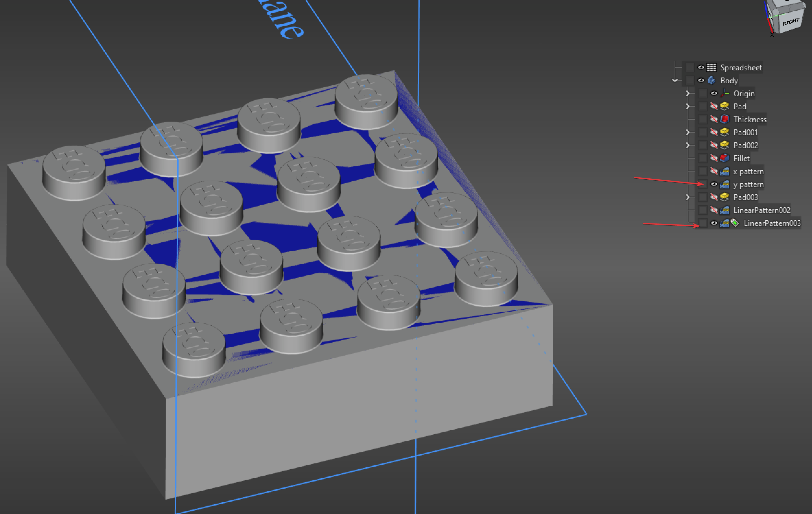Click the Spreadsheet icon in the model tree
The width and height of the screenshot is (812, 514).
pyautogui.click(x=711, y=67)
